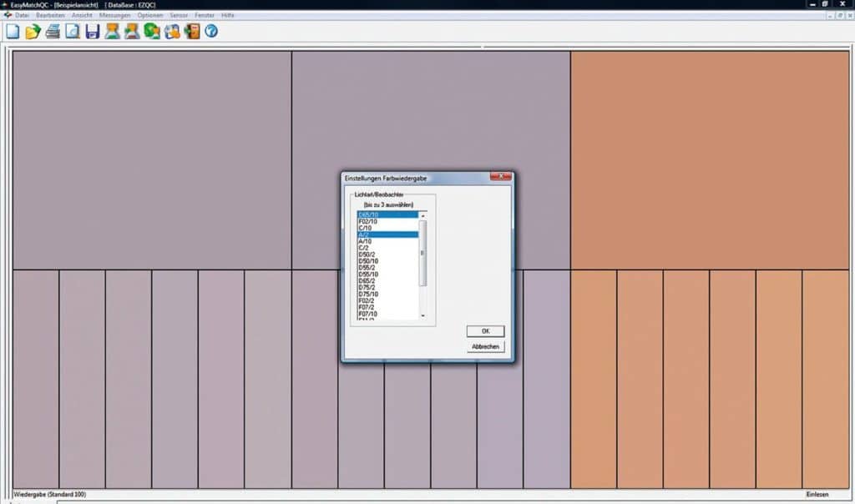Screen dimensions: 855x504
Task: Select D75/10 in the illuminant list
Action: pyautogui.click(x=387, y=295)
